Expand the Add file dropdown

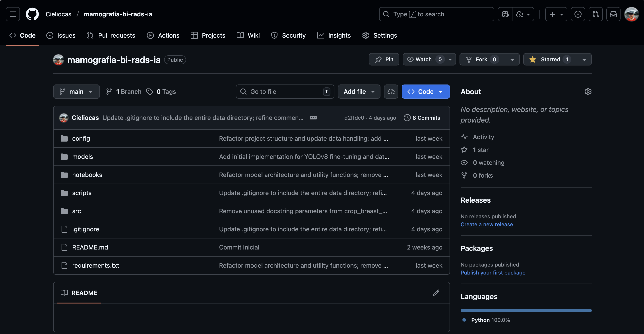pyautogui.click(x=359, y=92)
